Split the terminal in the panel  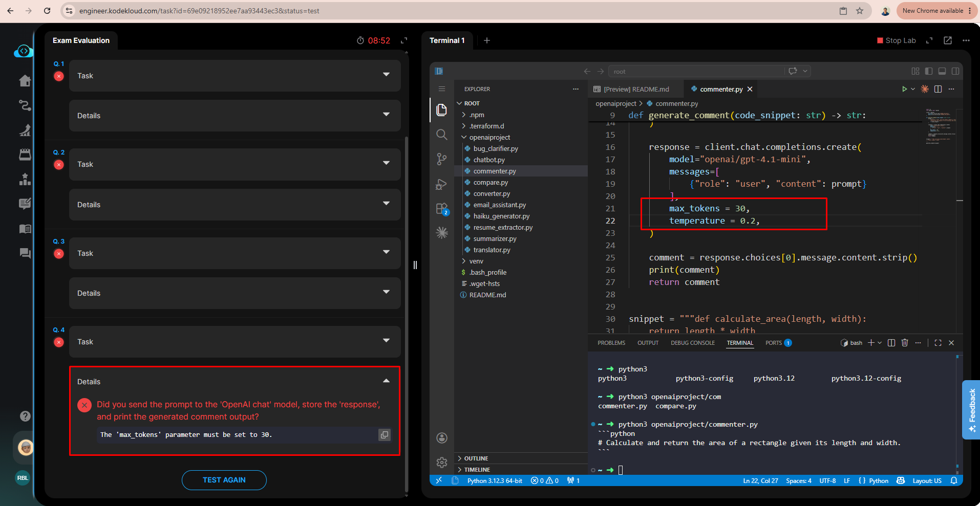891,343
